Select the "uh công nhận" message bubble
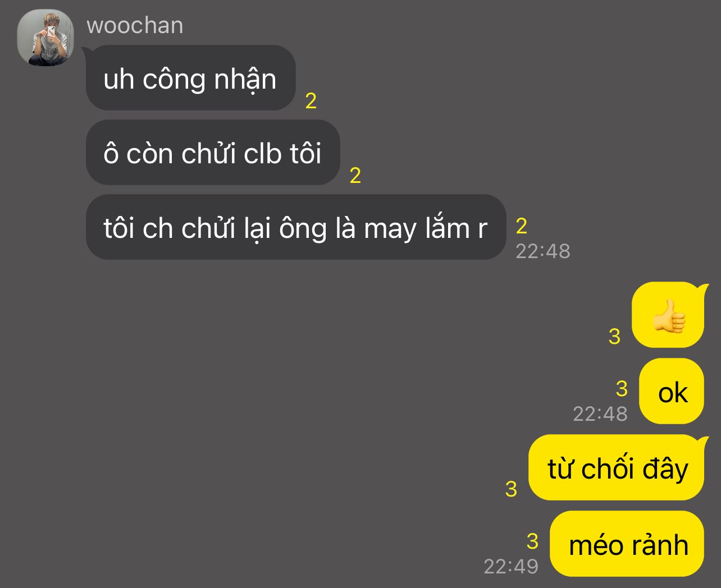Screen dimensions: 721x588 pyautogui.click(x=191, y=78)
